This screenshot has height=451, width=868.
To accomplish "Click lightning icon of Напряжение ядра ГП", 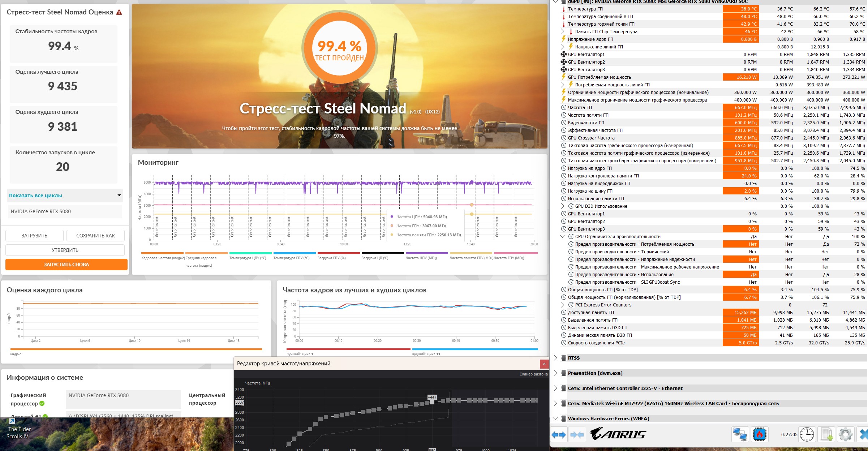I will pyautogui.click(x=563, y=39).
